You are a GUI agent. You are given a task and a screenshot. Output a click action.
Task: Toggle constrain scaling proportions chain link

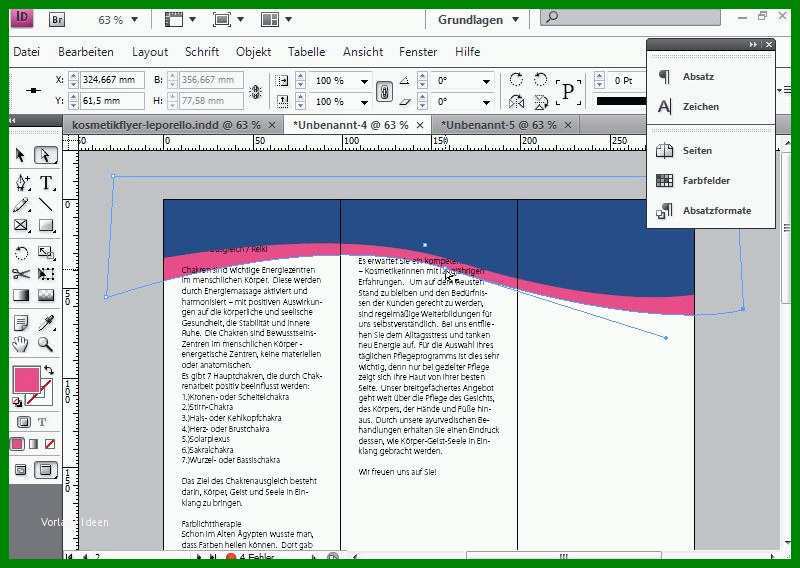click(x=384, y=92)
